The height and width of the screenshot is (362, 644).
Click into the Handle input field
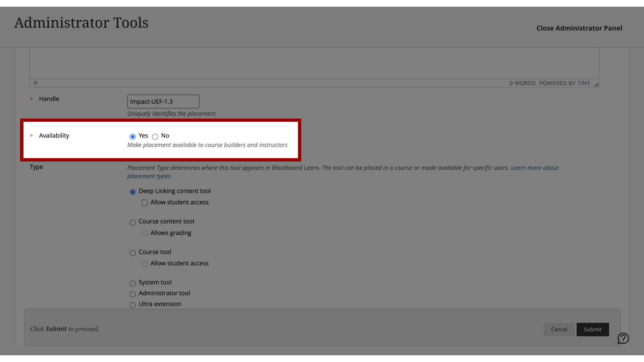coord(163,102)
